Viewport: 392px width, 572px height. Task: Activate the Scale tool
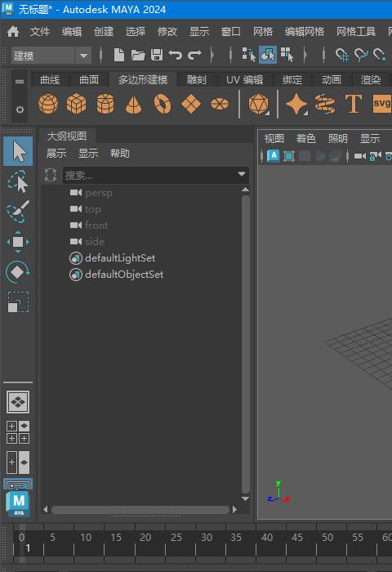(18, 302)
